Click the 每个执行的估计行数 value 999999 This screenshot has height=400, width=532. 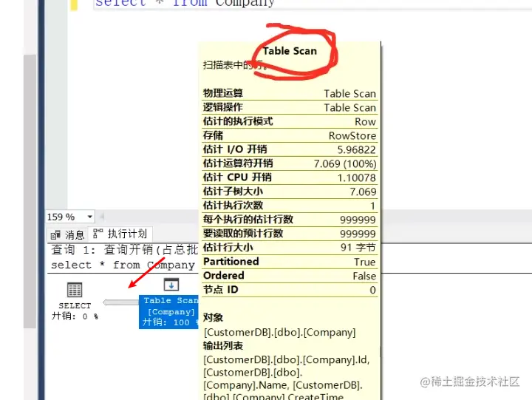[x=358, y=220]
